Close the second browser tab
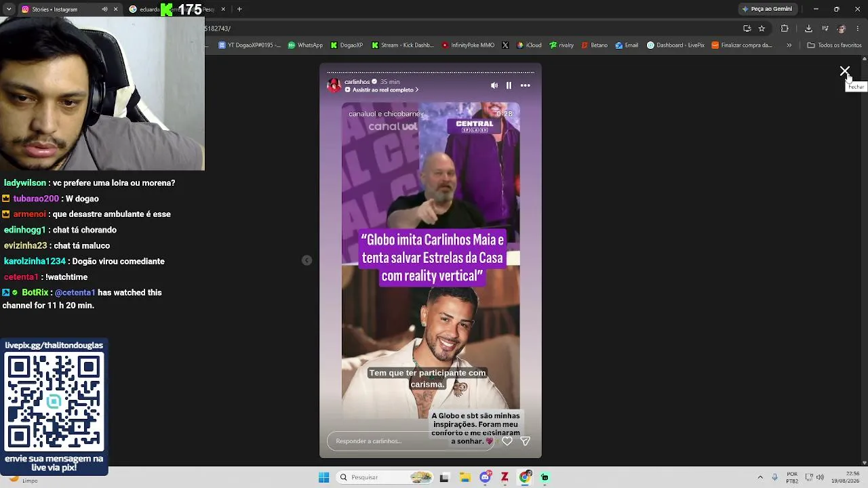 point(223,9)
